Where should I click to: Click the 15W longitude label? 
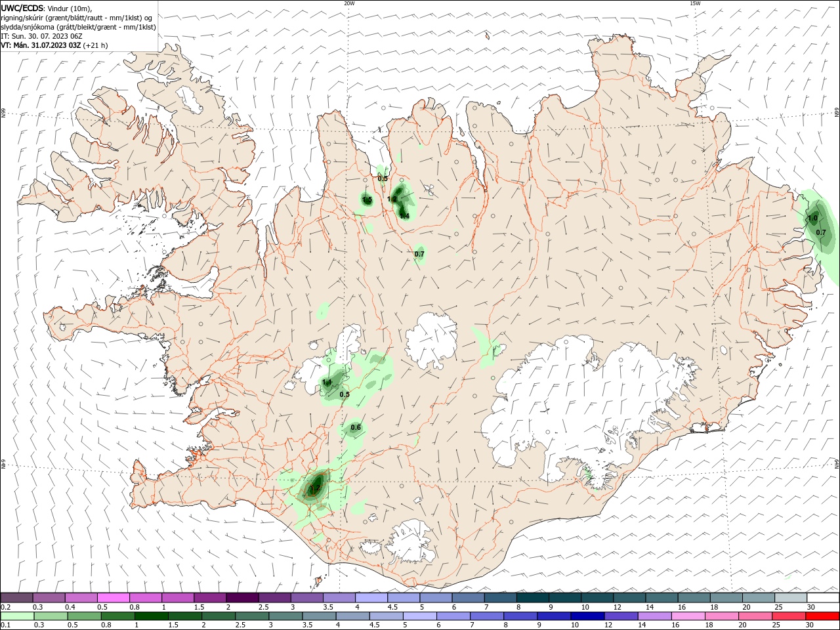(695, 3)
